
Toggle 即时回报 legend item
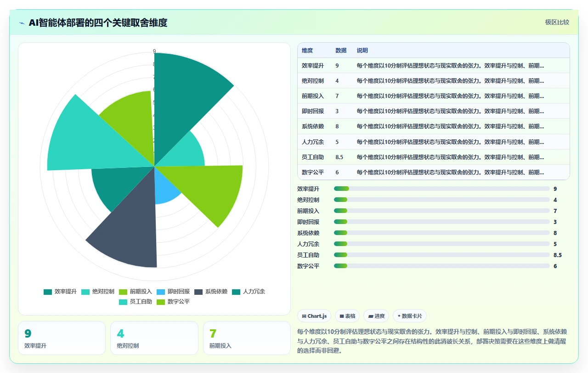(173, 292)
